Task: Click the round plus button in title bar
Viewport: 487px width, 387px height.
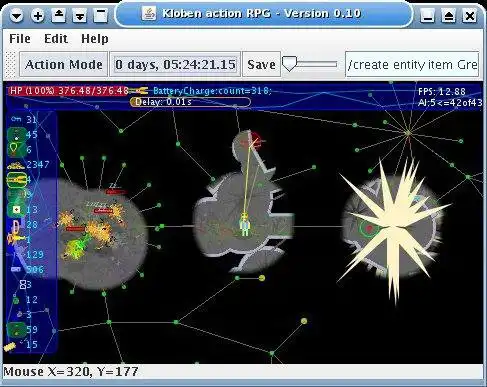Action: coord(38,16)
